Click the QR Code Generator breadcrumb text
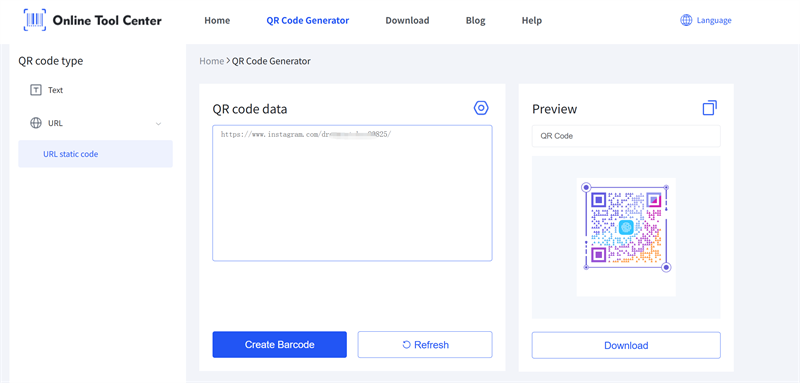This screenshot has width=800, height=383. pyautogui.click(x=271, y=61)
